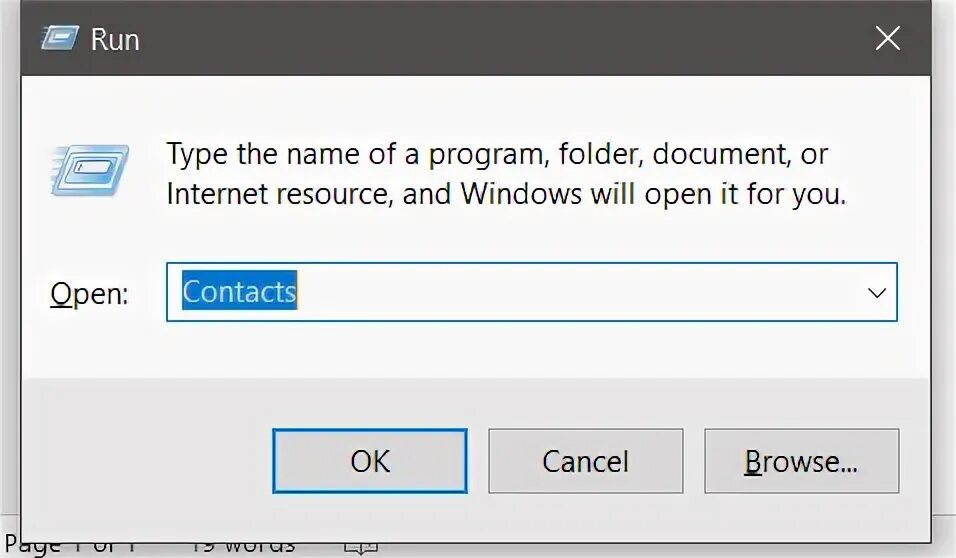Dismiss the dialog with Cancel
This screenshot has height=558, width=956.
585,461
